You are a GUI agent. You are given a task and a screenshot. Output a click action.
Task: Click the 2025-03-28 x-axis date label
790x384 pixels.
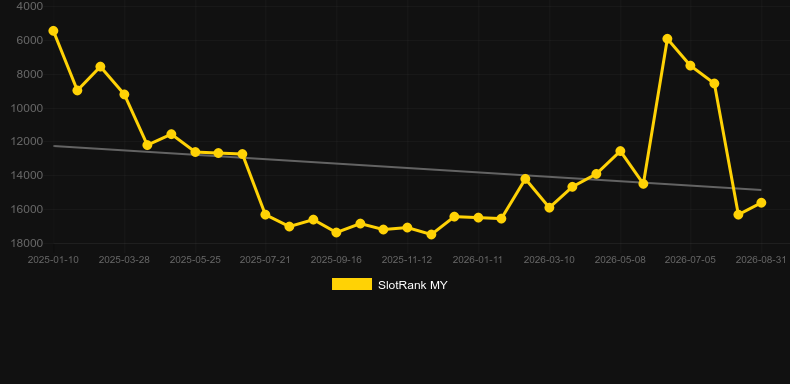coord(124,260)
